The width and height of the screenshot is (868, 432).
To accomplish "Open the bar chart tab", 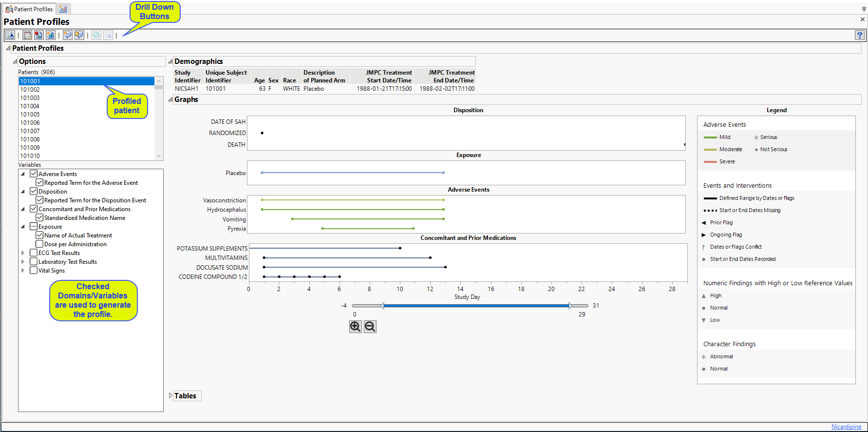I will pos(63,9).
